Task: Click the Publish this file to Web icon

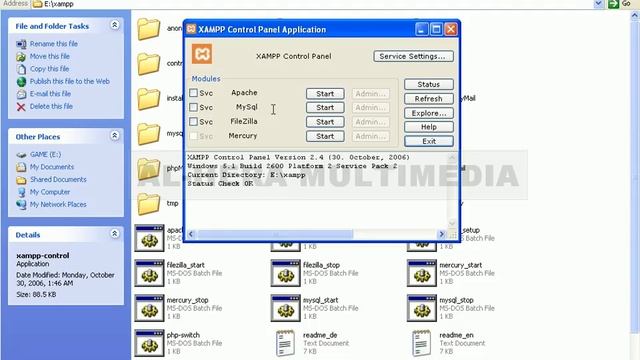Action: [21, 82]
